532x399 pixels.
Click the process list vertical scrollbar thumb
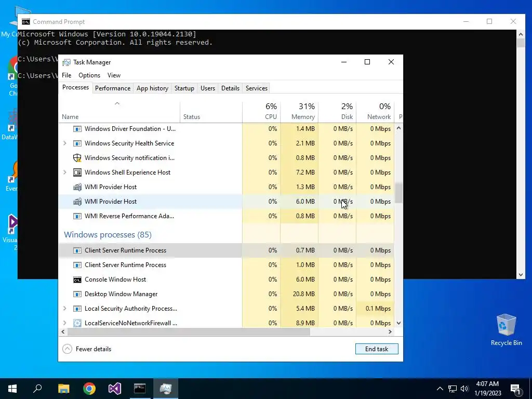click(398, 193)
